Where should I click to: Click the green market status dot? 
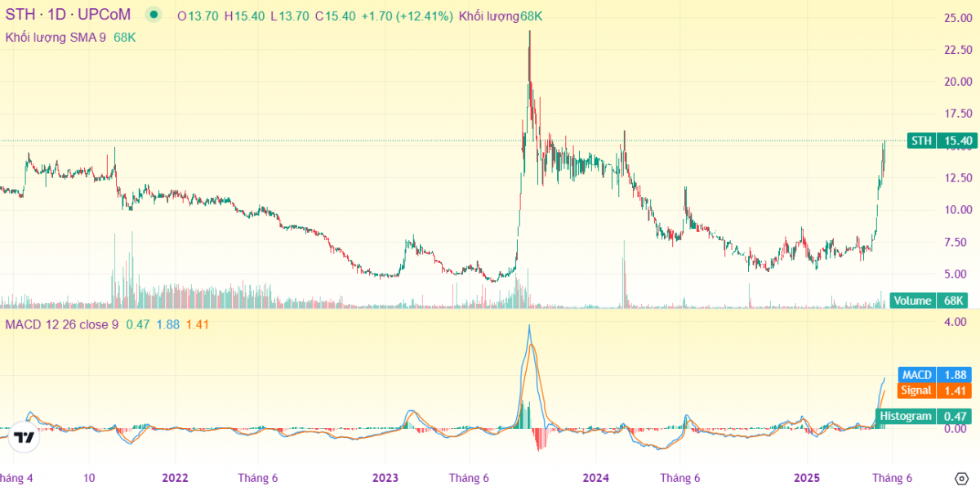(153, 16)
